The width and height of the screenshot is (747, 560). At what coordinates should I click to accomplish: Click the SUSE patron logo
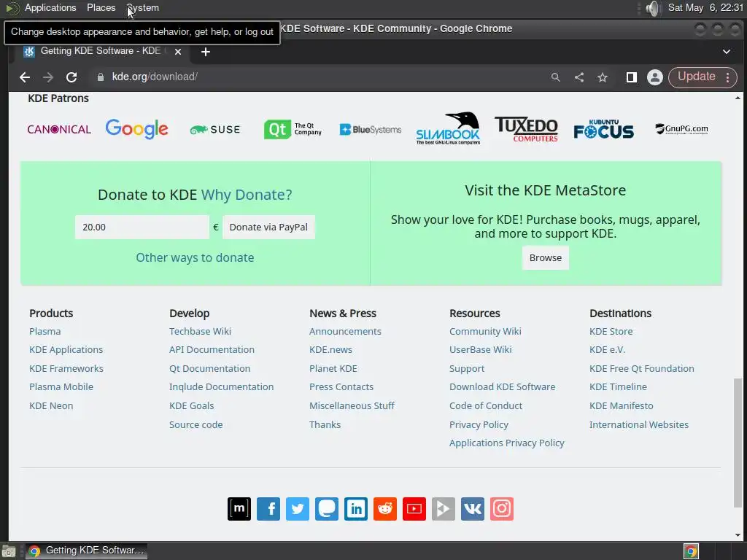pyautogui.click(x=215, y=130)
